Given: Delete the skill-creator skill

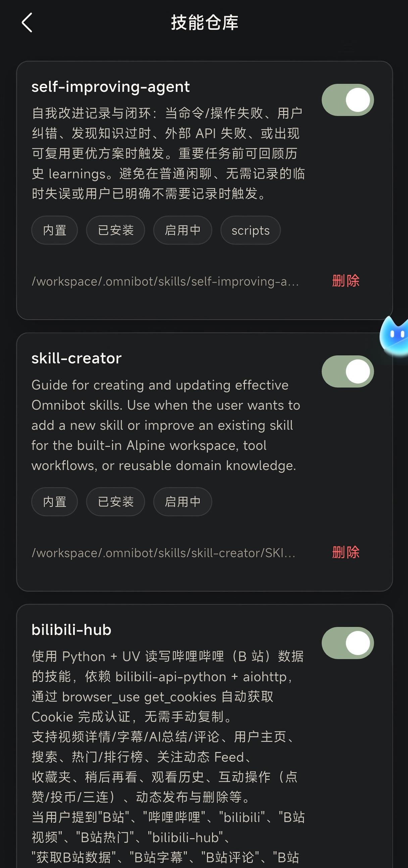Looking at the screenshot, I should pyautogui.click(x=346, y=552).
